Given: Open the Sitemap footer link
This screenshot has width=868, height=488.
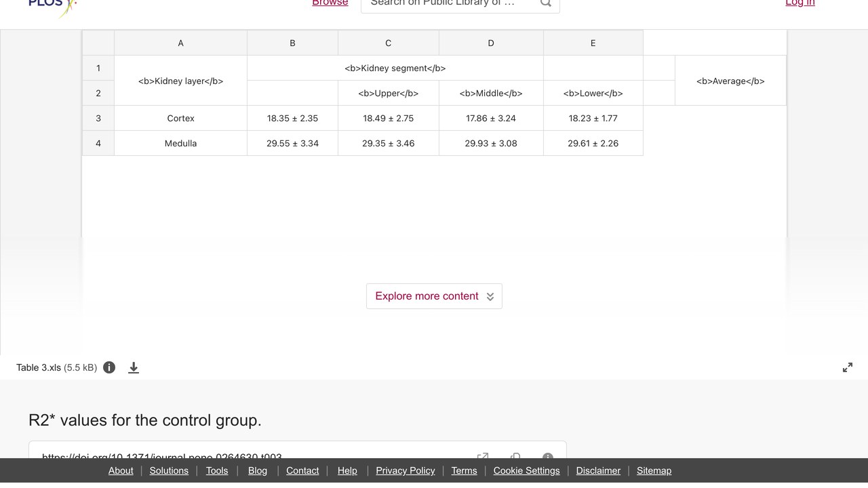Looking at the screenshot, I should tap(654, 470).
